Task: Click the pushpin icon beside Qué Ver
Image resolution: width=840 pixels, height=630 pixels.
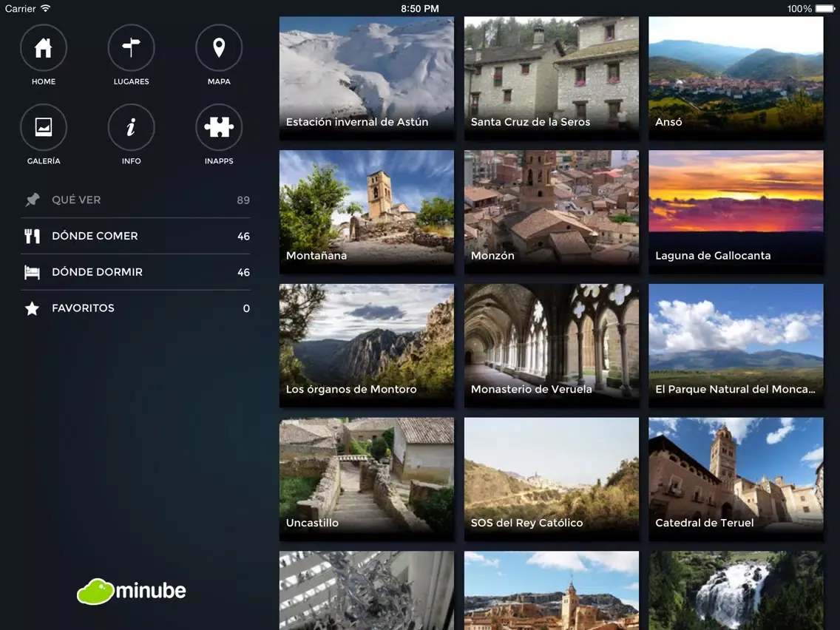Action: (x=32, y=200)
